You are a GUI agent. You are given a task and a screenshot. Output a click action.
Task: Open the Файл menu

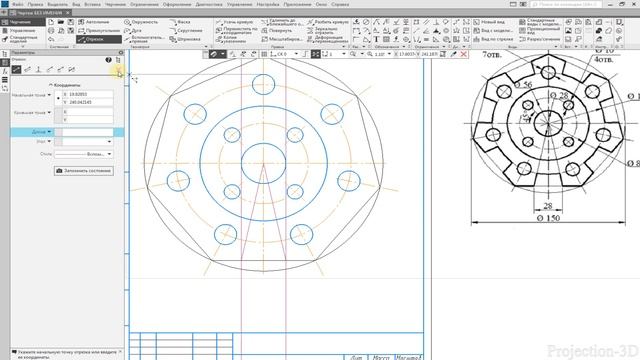(x=18, y=4)
